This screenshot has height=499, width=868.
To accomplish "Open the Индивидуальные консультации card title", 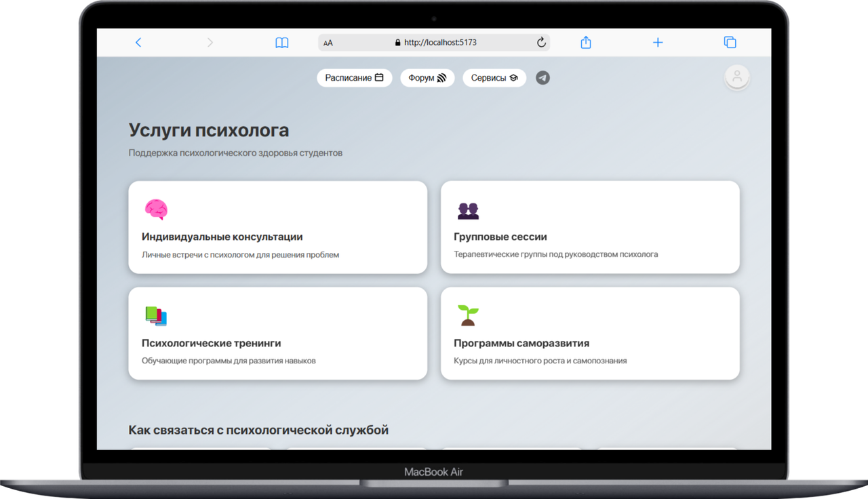I will (x=222, y=237).
